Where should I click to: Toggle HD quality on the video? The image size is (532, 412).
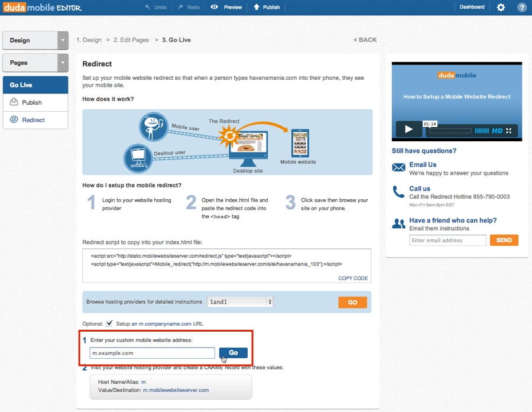tap(497, 131)
